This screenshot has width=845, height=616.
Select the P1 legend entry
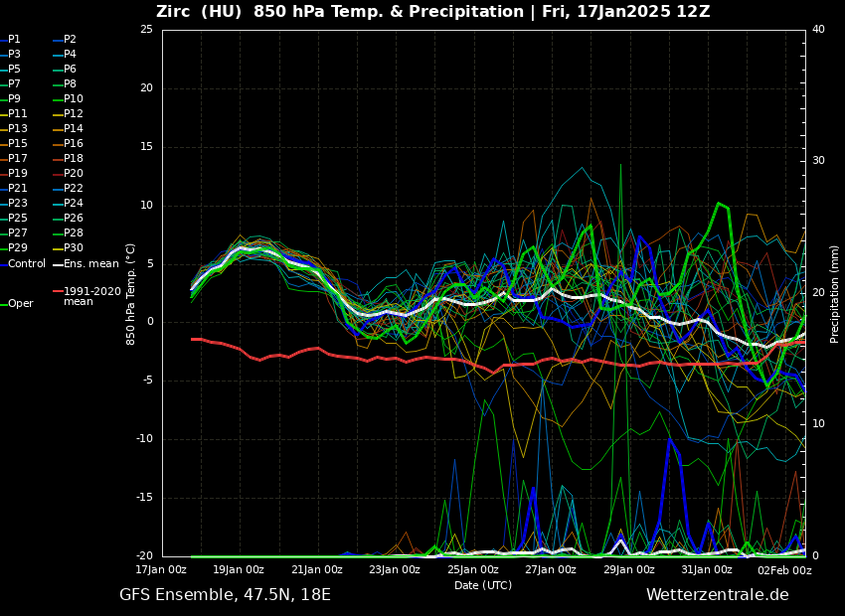(14, 40)
